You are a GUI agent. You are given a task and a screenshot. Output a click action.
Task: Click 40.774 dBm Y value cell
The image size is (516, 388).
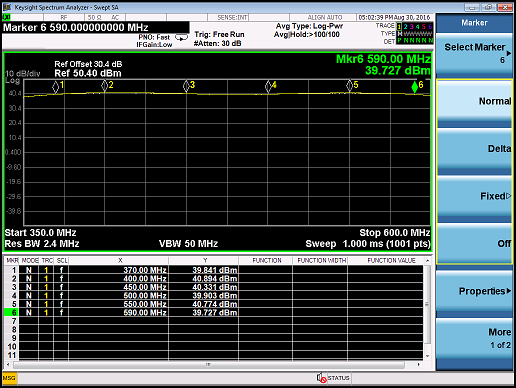coord(204,304)
